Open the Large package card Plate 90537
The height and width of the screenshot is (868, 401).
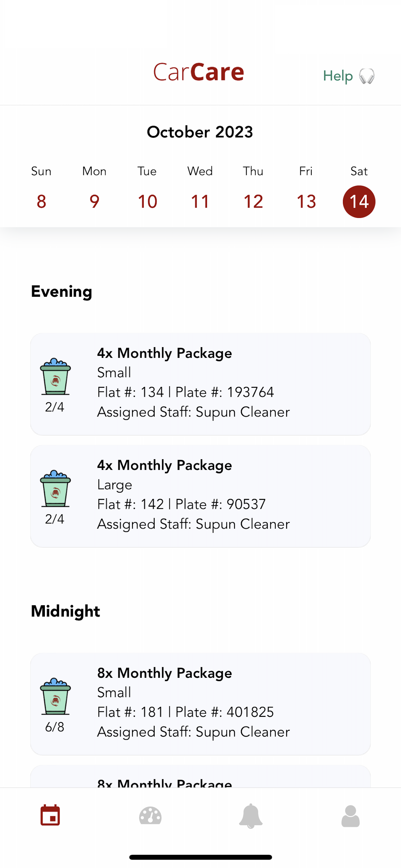click(x=200, y=496)
